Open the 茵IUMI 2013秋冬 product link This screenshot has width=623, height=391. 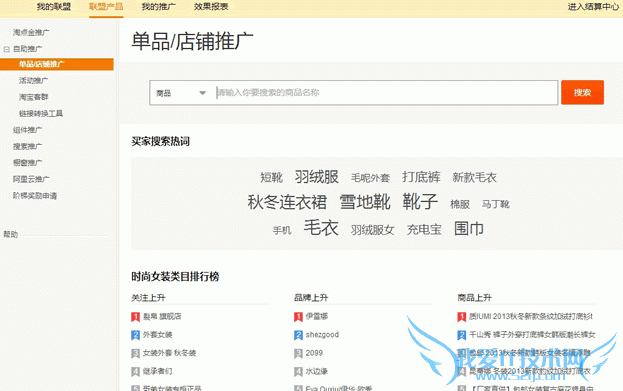coord(531,316)
